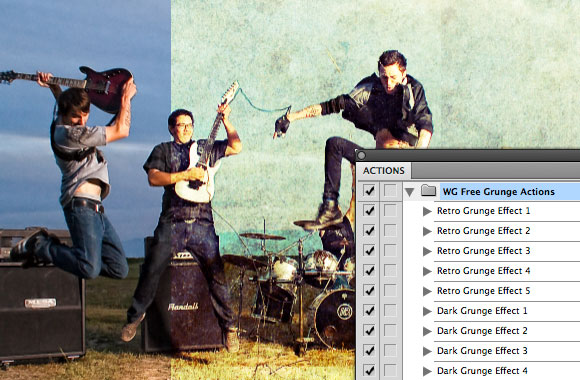Image resolution: width=580 pixels, height=380 pixels.
Task: Toggle dialog box for Dark Grunge Effect 3
Action: coord(390,351)
